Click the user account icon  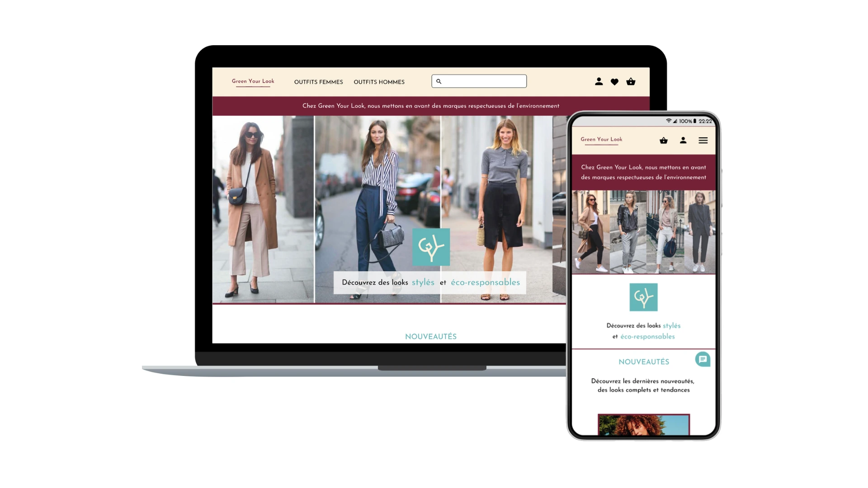coord(599,82)
